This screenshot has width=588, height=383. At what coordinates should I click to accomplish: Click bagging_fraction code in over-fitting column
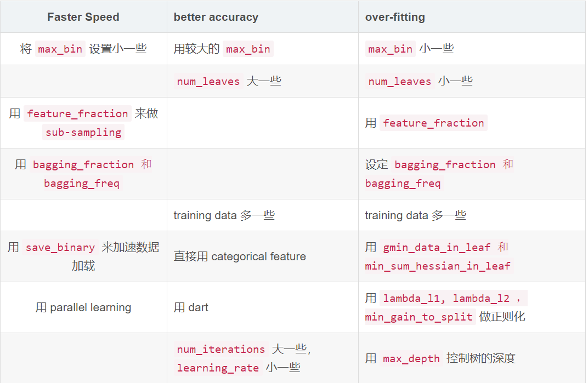tap(445, 164)
